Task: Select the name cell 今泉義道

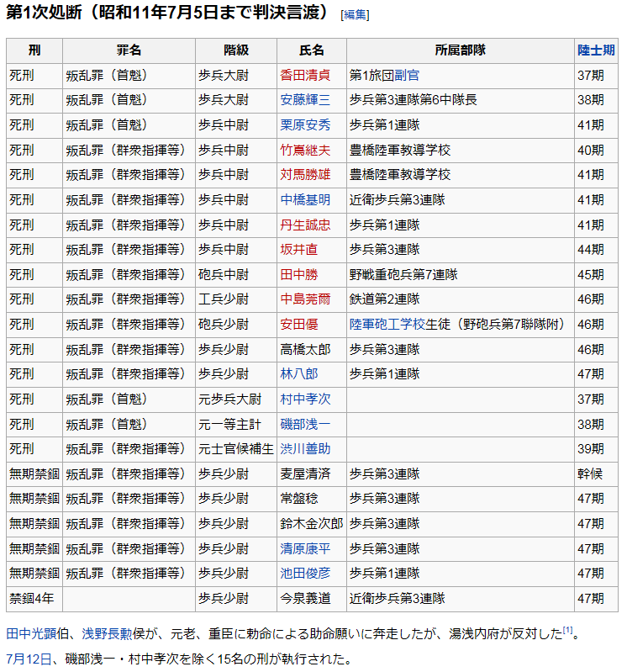Action: coord(312,599)
